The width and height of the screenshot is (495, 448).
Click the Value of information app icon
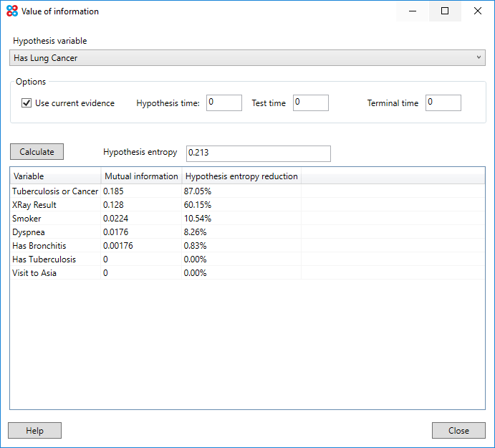tap(12, 11)
